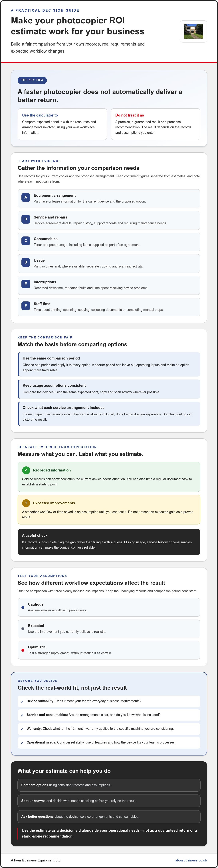
Task: Click the Spot unknowns card
Action: 109,801
